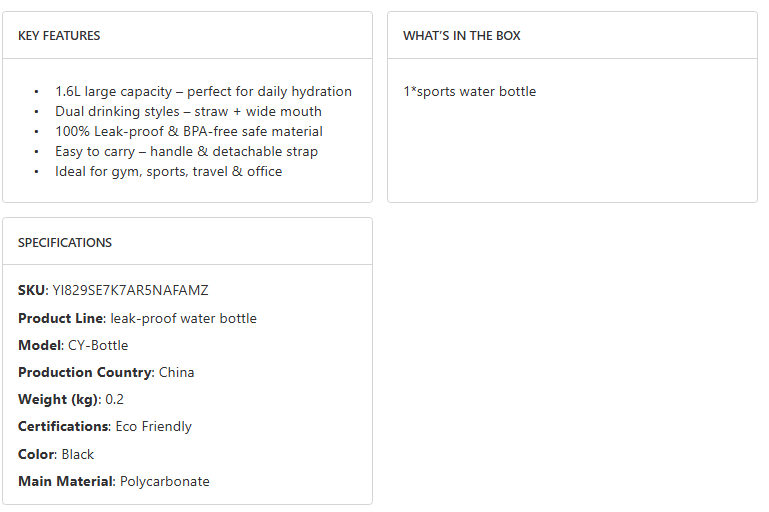Click the SPECIFICATIONS heading
The image size is (769, 512).
[x=65, y=243]
